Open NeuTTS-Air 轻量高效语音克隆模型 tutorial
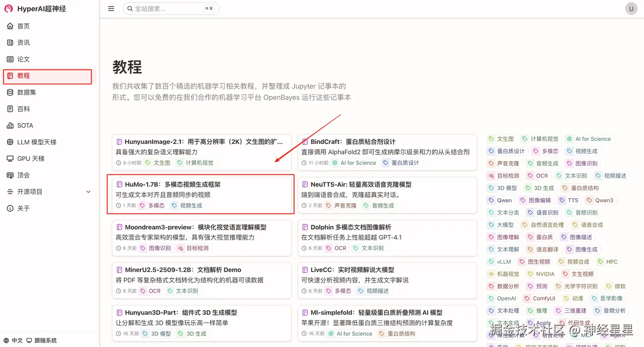Image resolution: width=644 pixels, height=347 pixels. click(x=361, y=185)
